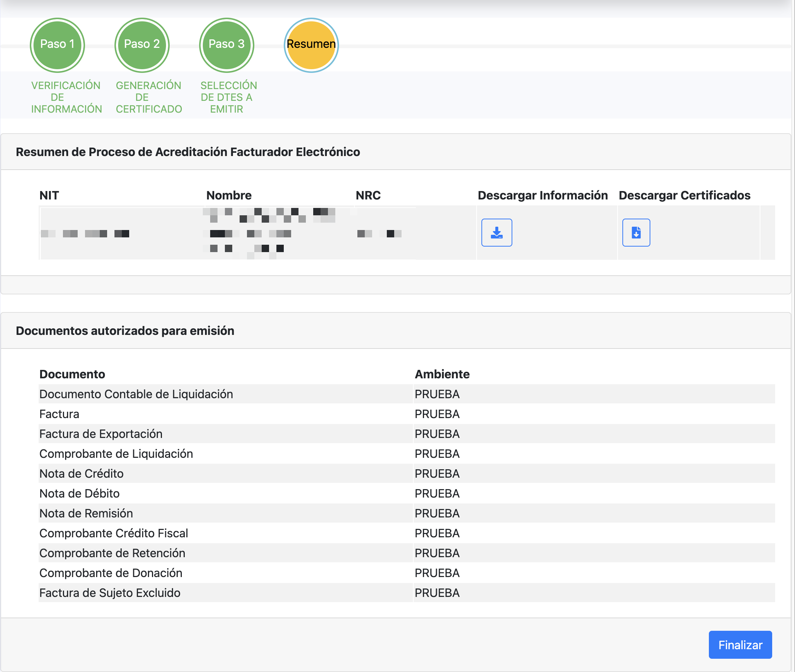Select the Factura de Sujeto Excluido row
The width and height of the screenshot is (795, 672).
pos(110,593)
